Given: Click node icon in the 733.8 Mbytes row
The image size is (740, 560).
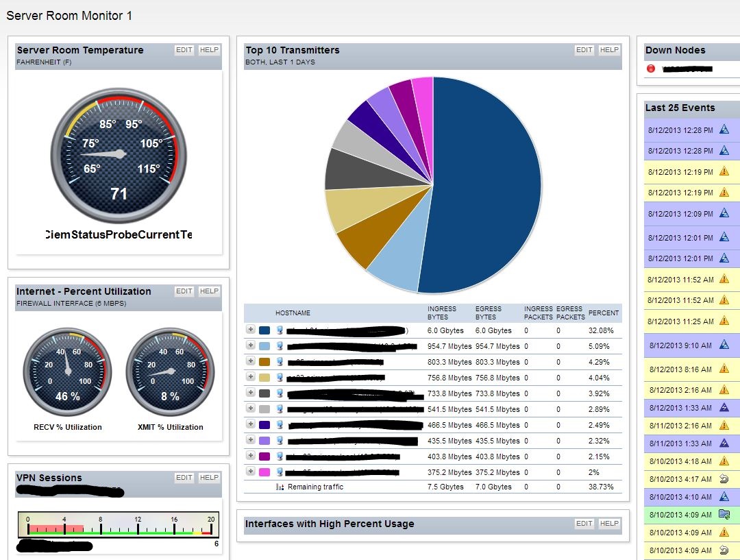Looking at the screenshot, I should (280, 393).
